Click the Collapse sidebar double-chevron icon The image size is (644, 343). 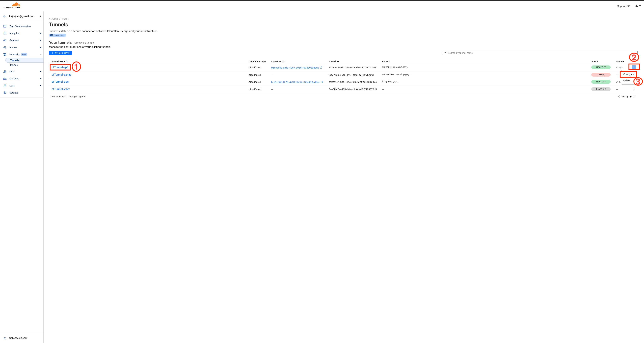(x=5, y=338)
